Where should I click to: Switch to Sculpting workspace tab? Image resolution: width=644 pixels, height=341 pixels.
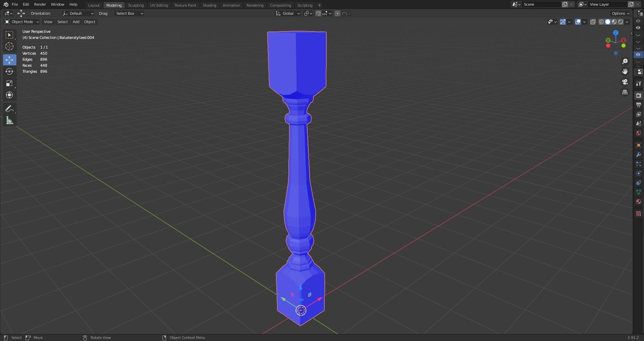[136, 5]
